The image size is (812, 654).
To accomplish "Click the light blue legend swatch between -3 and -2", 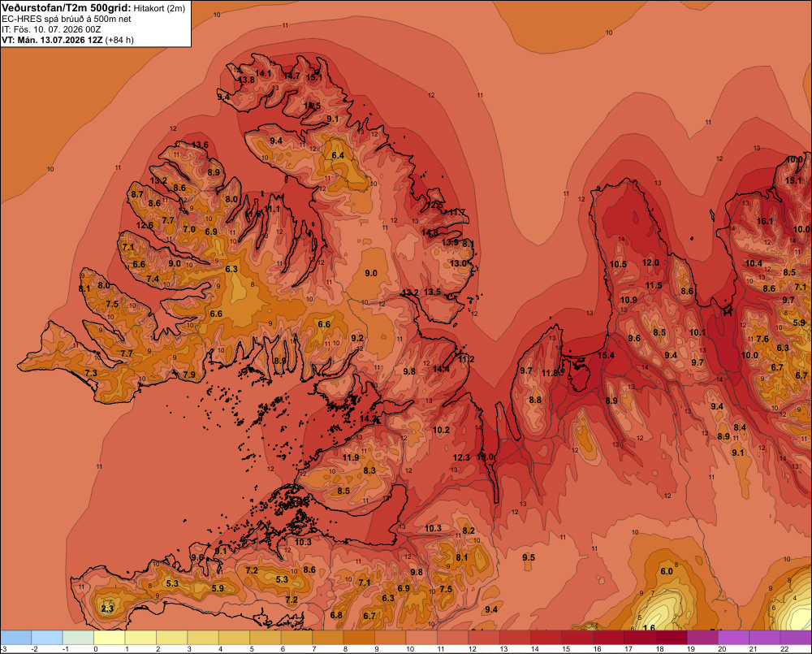I will click(x=16, y=637).
